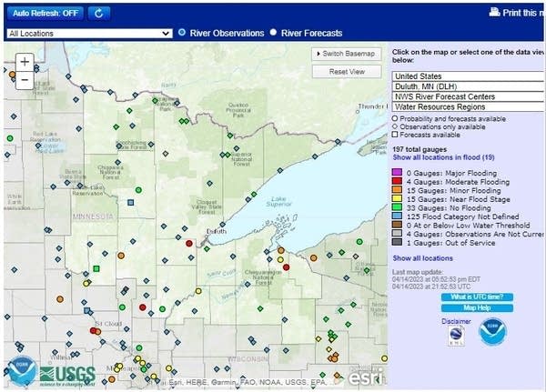This screenshot has width=546, height=392.
Task: Select River Forecasts radio button
Action: click(x=273, y=32)
